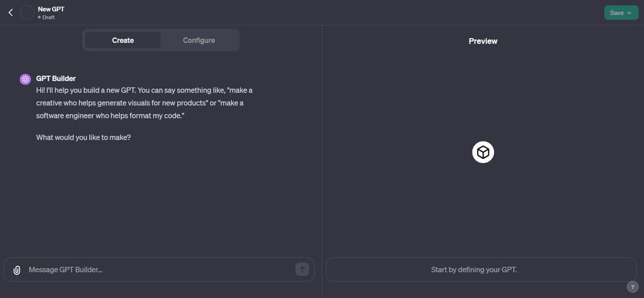Focus the Message GPT Builder input field

[159, 270]
